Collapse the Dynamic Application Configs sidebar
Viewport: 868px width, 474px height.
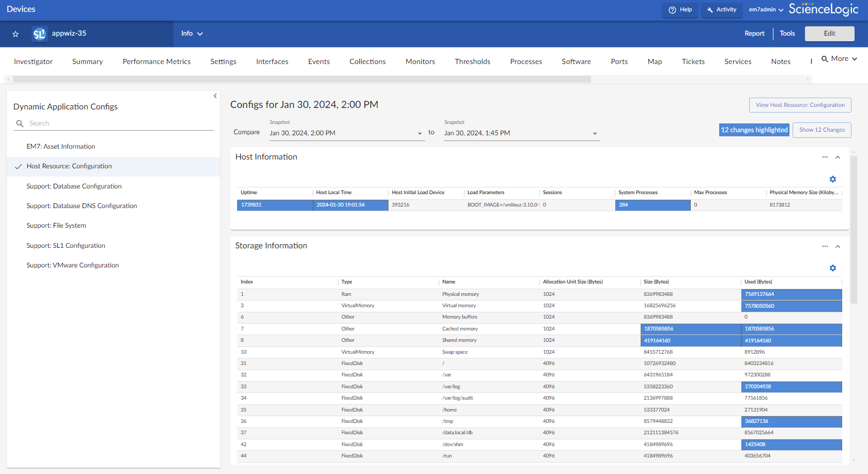[215, 96]
